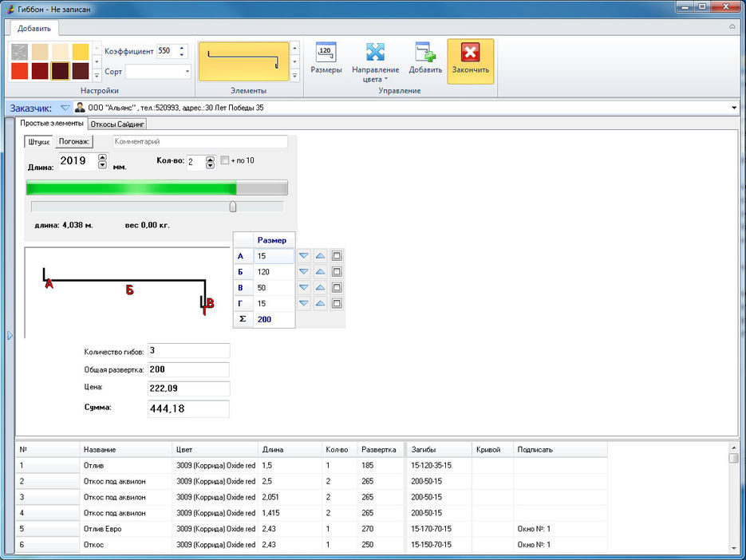Select the customer person icon
Image resolution: width=746 pixels, height=560 pixels.
click(80, 108)
